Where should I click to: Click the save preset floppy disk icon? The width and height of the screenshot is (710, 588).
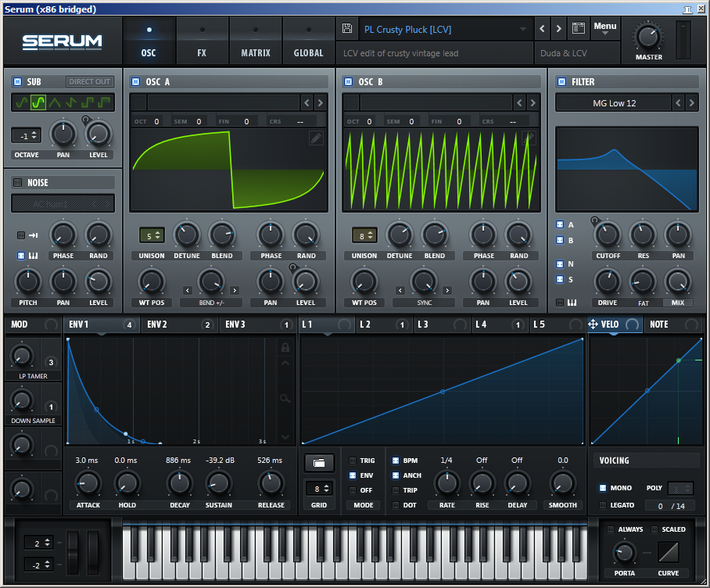point(348,29)
